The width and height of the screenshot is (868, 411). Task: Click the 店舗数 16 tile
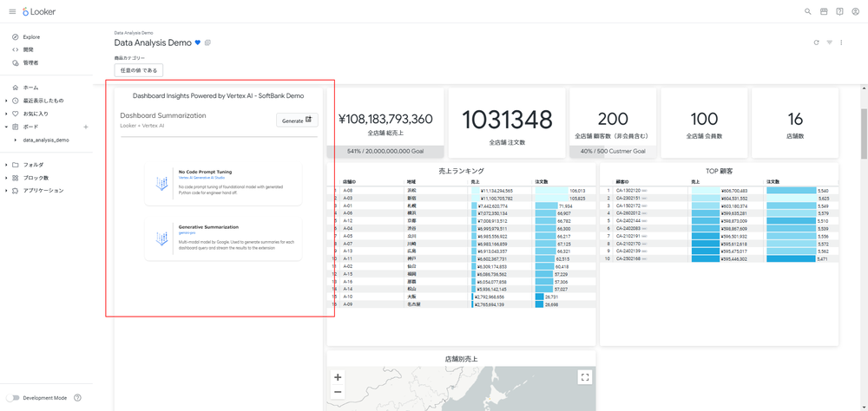[x=795, y=123]
